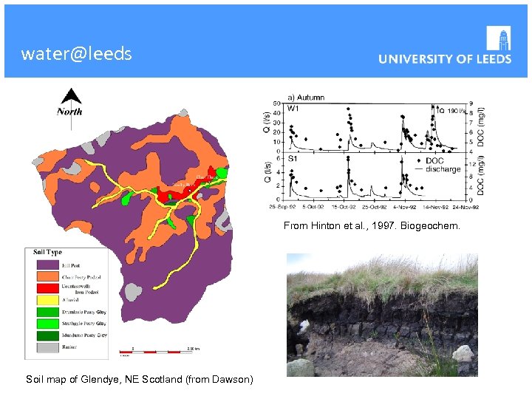Screen dimensions: 532x399
Task: Click the a) Autumn chart title
Action: (x=306, y=98)
